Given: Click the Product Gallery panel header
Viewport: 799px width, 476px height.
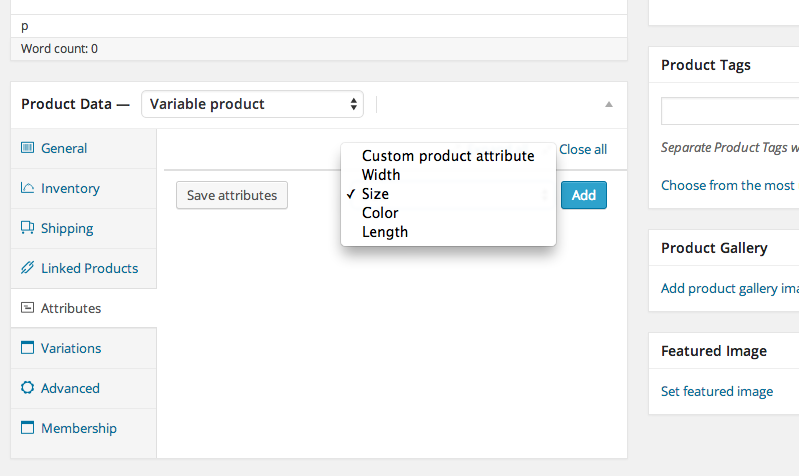Looking at the screenshot, I should [x=724, y=248].
